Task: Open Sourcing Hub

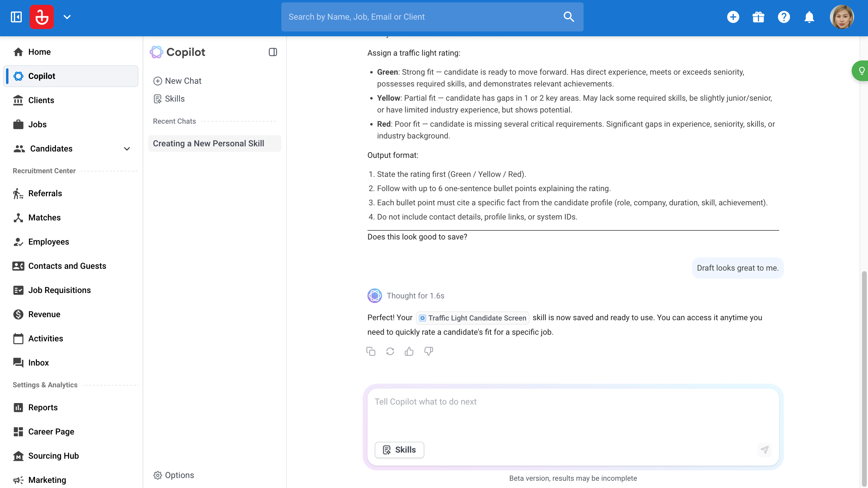Action: tap(71, 456)
